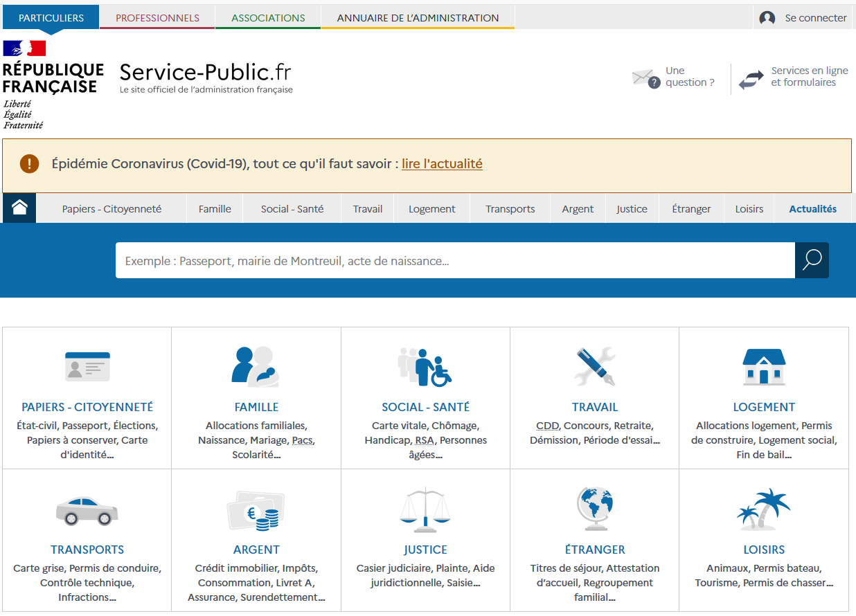The width and height of the screenshot is (856, 616).
Task: Open the PAPIERS - CITOYENNETÉ card heading
Action: (87, 407)
